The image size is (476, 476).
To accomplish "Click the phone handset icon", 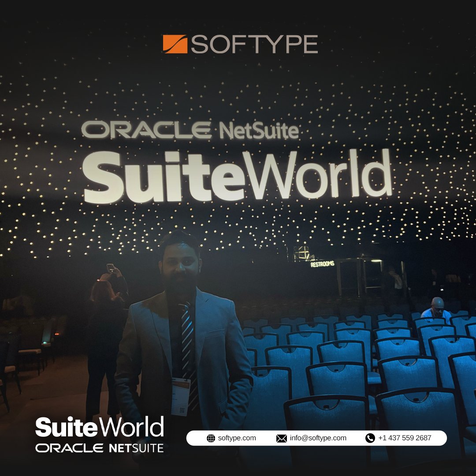I will pos(370,438).
